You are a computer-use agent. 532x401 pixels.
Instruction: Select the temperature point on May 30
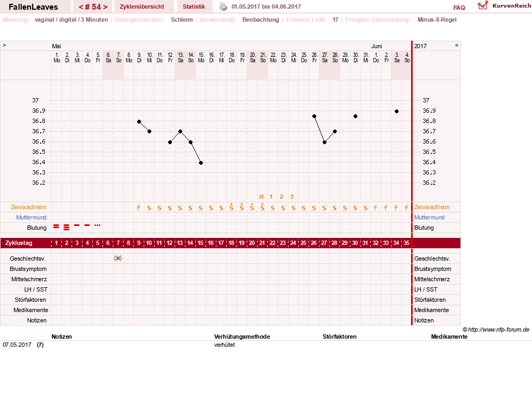[x=355, y=117]
